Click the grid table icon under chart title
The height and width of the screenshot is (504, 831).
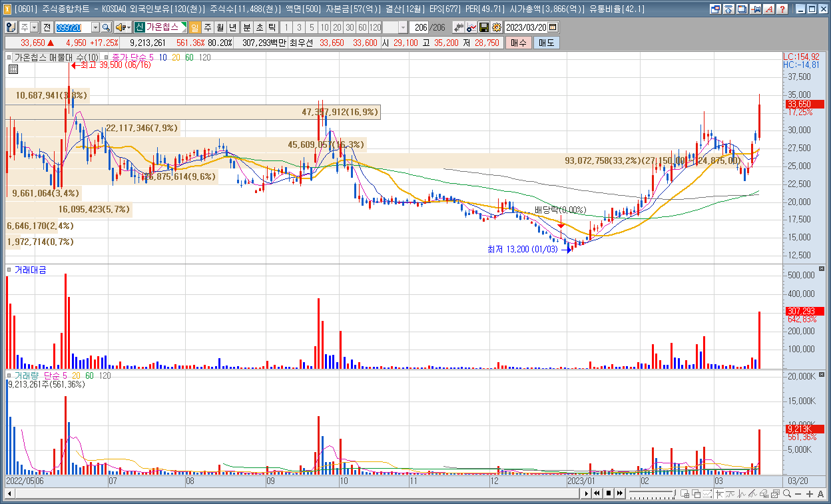(13, 69)
